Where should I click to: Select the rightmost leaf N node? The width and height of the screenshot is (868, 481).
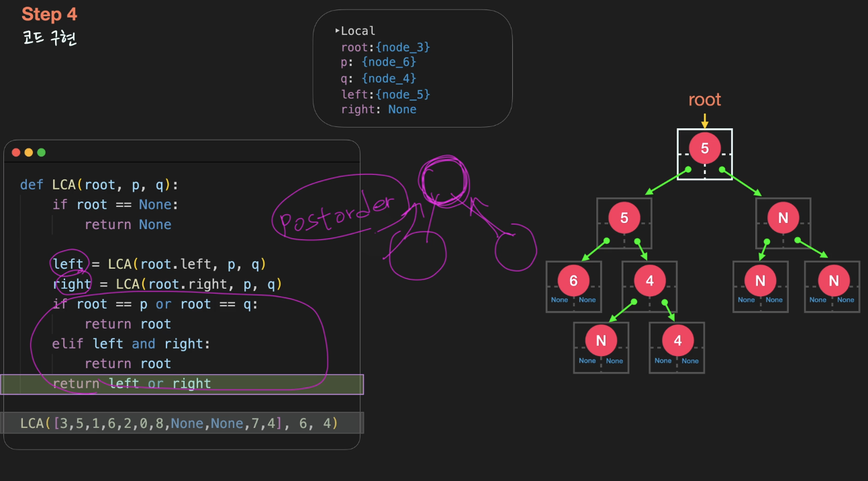pos(834,280)
